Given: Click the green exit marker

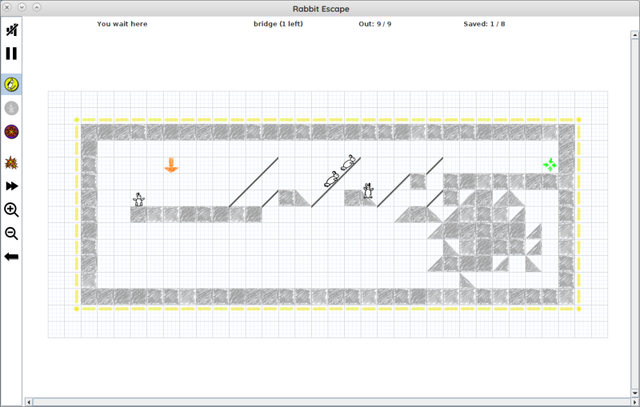Looking at the screenshot, I should point(549,165).
